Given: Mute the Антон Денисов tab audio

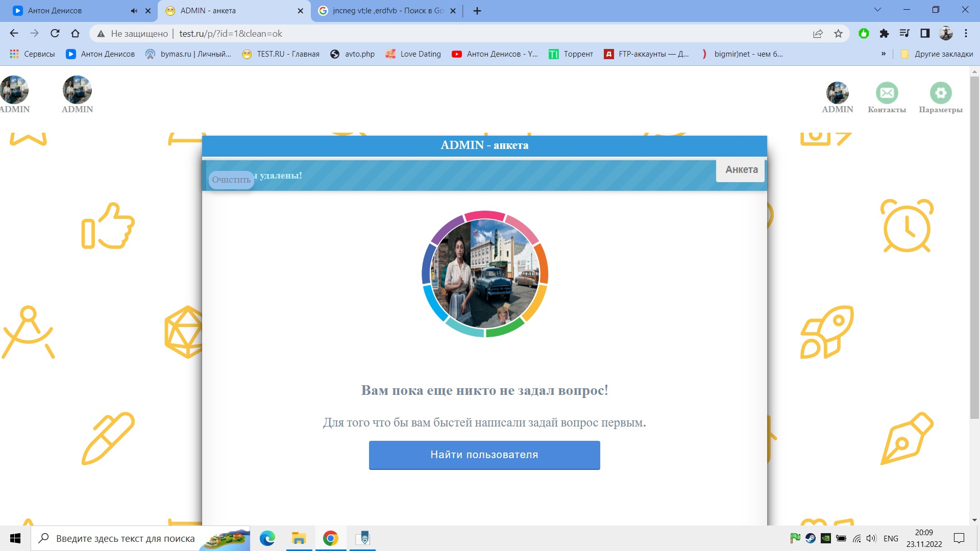Looking at the screenshot, I should pyautogui.click(x=134, y=11).
